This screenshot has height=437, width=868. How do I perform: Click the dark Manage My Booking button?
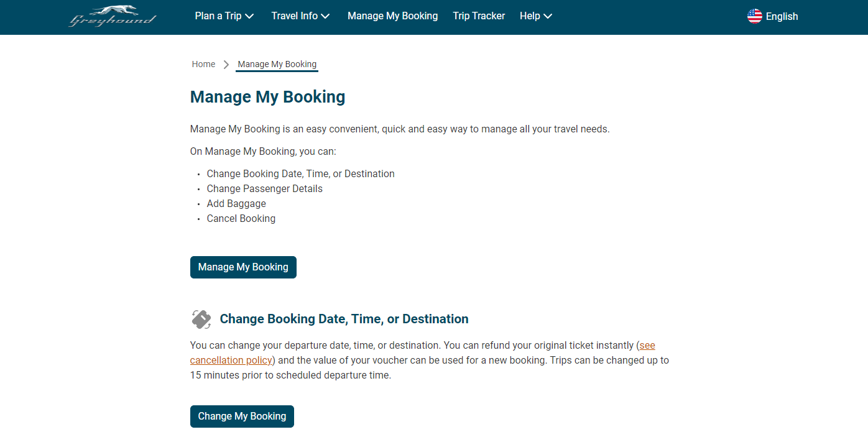click(243, 267)
